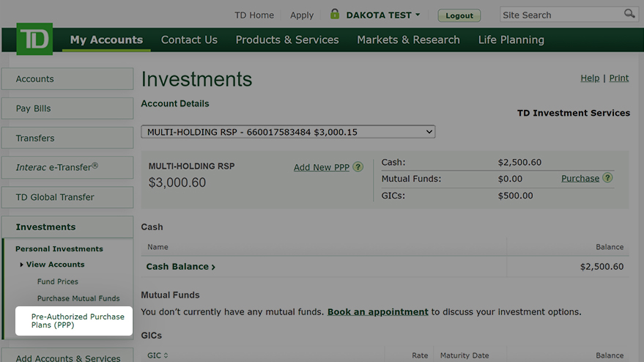Open the My Accounts tab
The width and height of the screenshot is (644, 362).
point(106,40)
